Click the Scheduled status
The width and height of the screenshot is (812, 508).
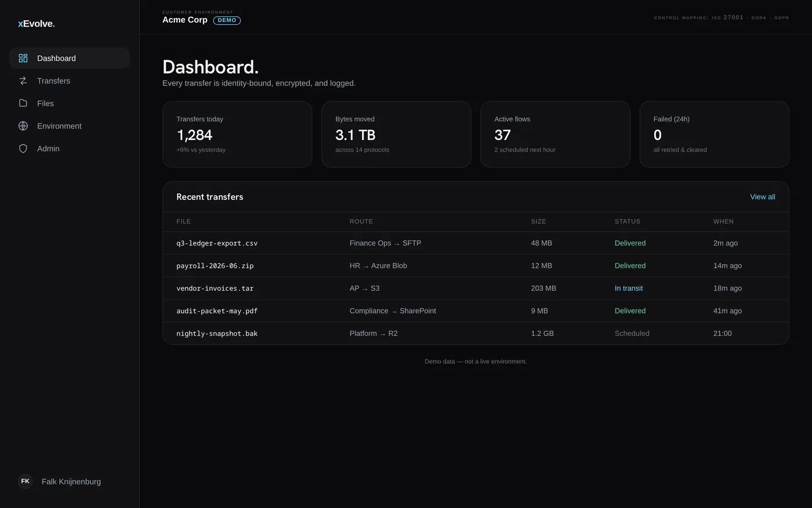tap(632, 334)
